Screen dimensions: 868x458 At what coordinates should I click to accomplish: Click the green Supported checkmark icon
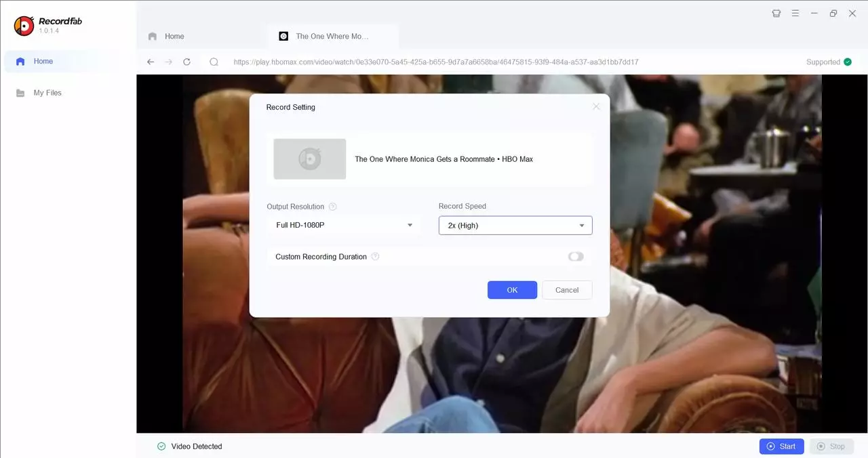[847, 62]
